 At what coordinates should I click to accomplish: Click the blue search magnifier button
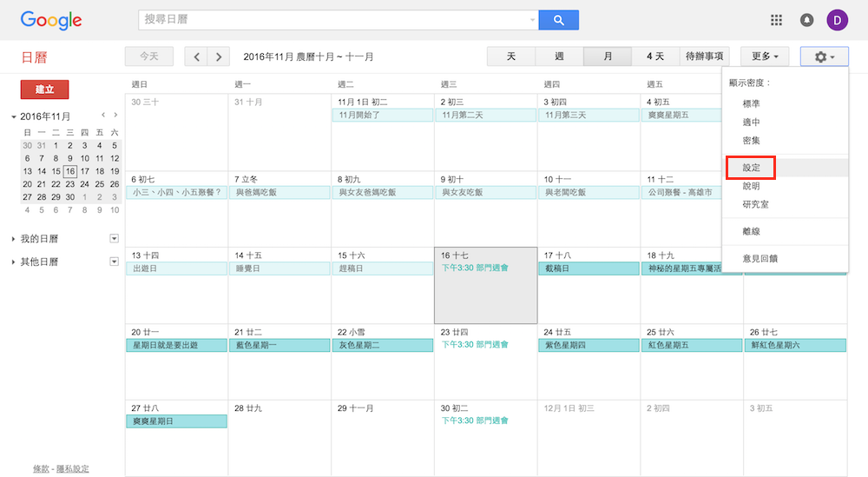pyautogui.click(x=558, y=20)
